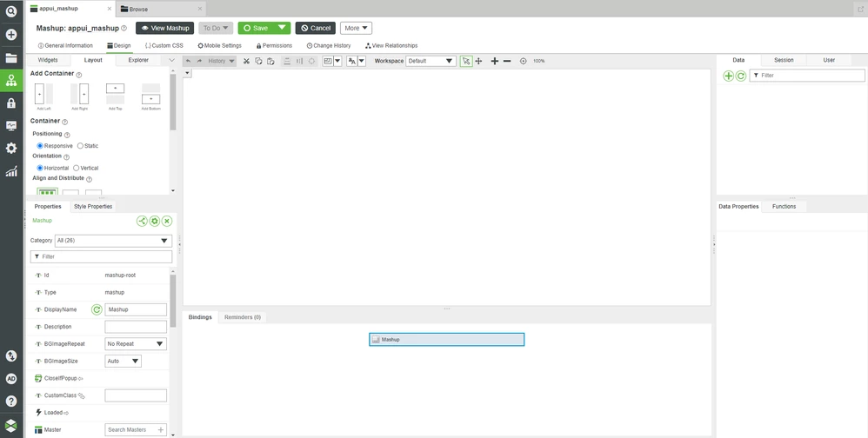Click the Search Masters input field
Viewport: 868px width, 438px height.
click(136, 429)
